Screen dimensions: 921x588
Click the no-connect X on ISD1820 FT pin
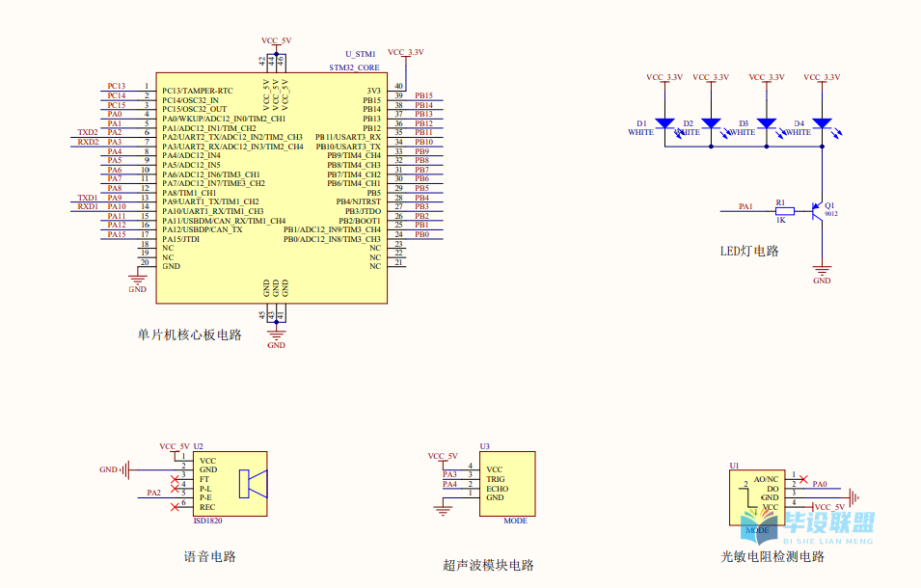pyautogui.click(x=175, y=480)
